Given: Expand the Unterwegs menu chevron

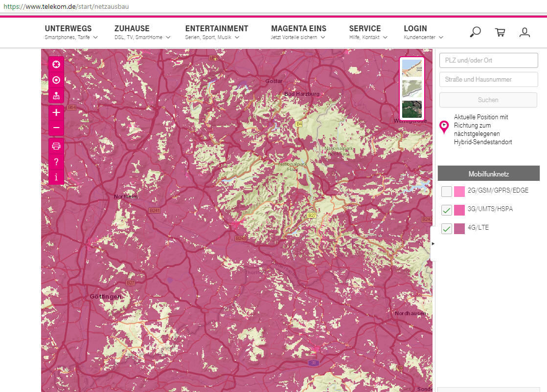Looking at the screenshot, I should coord(95,37).
